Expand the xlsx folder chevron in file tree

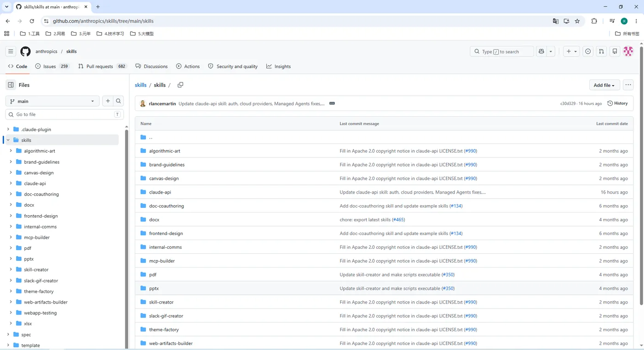click(11, 324)
